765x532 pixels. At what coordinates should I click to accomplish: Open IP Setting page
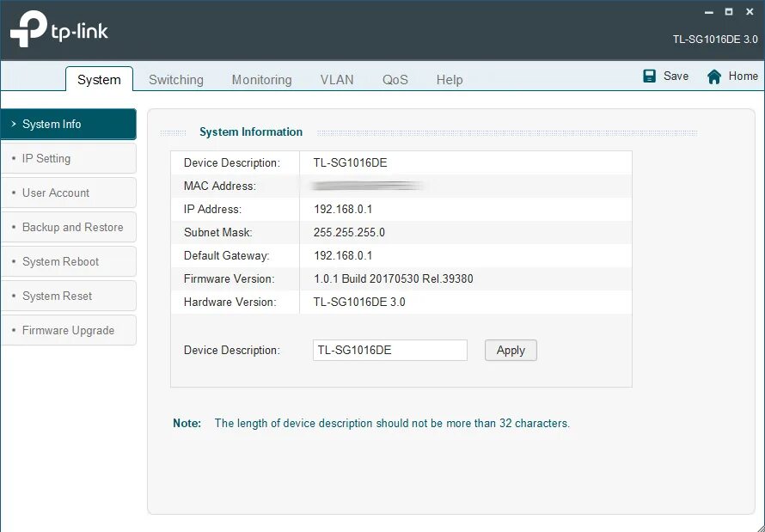(x=68, y=158)
